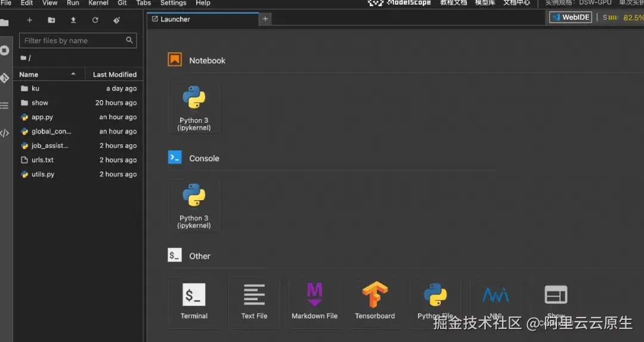Open the Settings menu
The width and height of the screenshot is (644, 342).
pos(173,3)
